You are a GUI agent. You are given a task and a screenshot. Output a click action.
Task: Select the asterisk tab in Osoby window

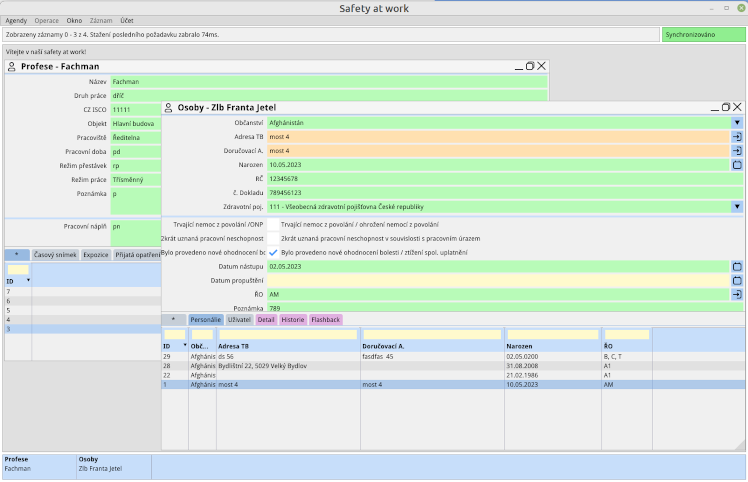[x=174, y=320]
